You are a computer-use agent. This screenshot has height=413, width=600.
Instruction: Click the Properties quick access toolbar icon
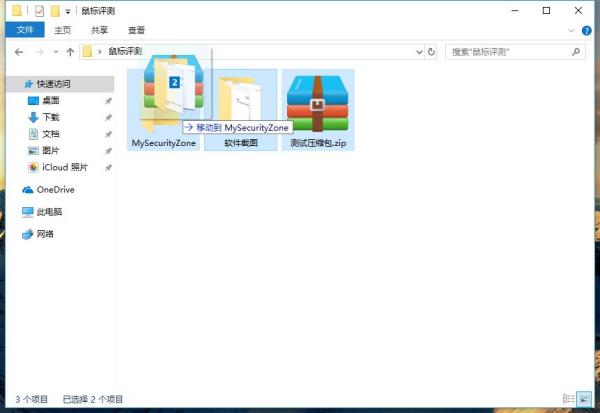coord(39,11)
